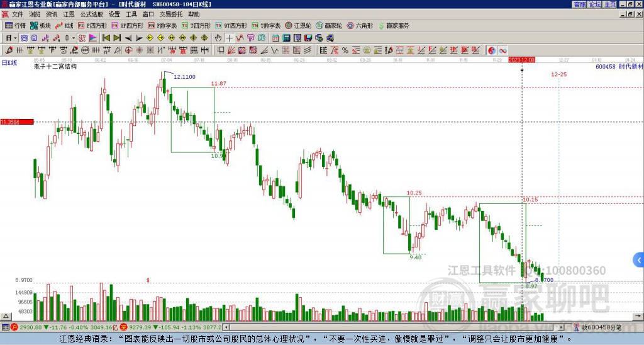The image size is (644, 345).
Task: Click the horizontal scrollbar right arrow
Action: coord(562,327)
